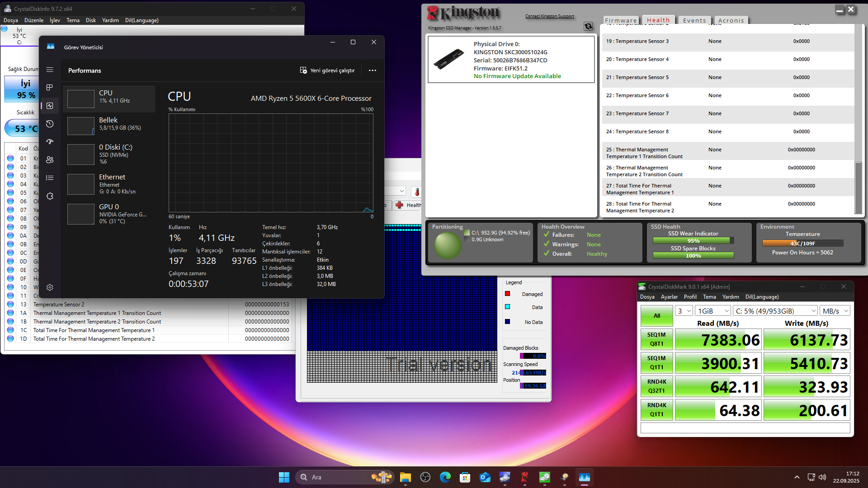Run the SEQ1M Q8T1 benchmark test

tap(657, 339)
